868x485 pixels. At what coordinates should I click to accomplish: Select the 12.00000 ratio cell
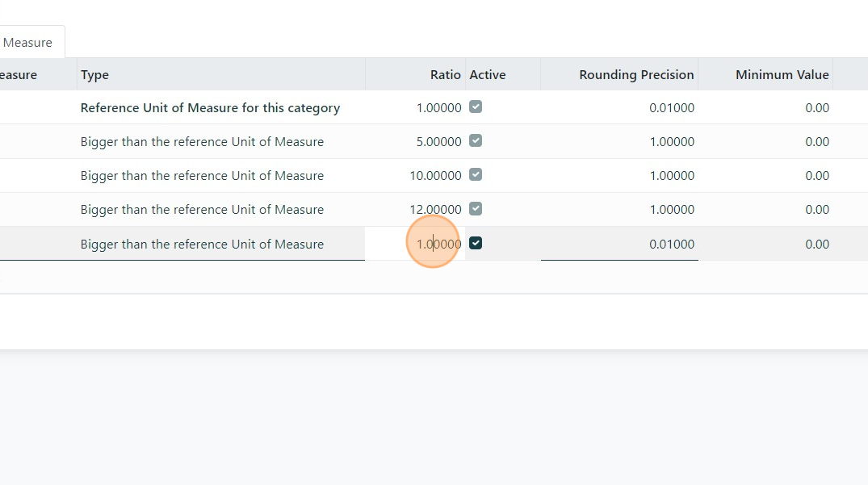tap(435, 210)
